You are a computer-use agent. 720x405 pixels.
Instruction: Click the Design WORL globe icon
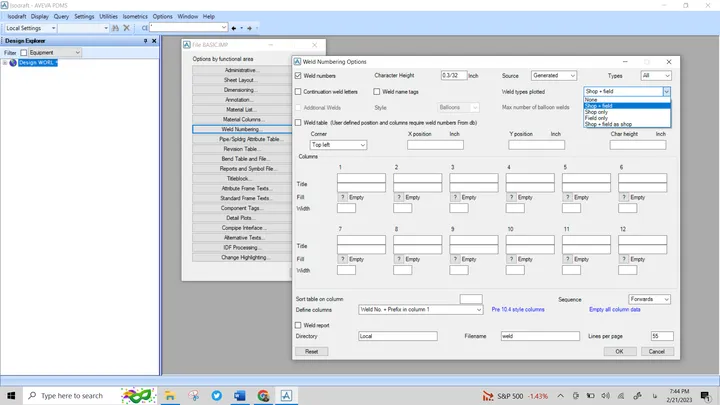13,62
